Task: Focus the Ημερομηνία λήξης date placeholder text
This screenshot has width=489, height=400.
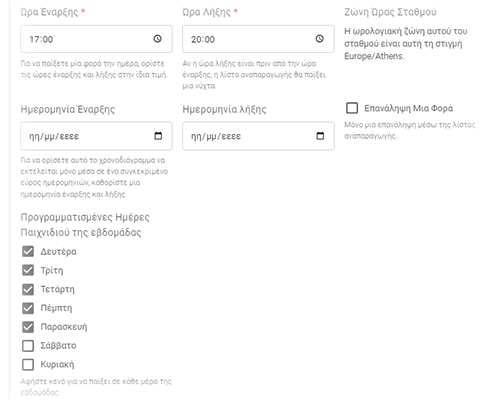Action: (x=216, y=136)
